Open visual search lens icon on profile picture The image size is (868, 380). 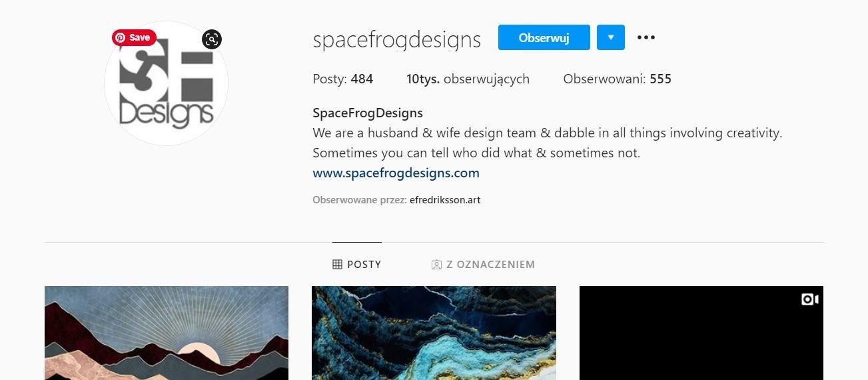(x=212, y=39)
